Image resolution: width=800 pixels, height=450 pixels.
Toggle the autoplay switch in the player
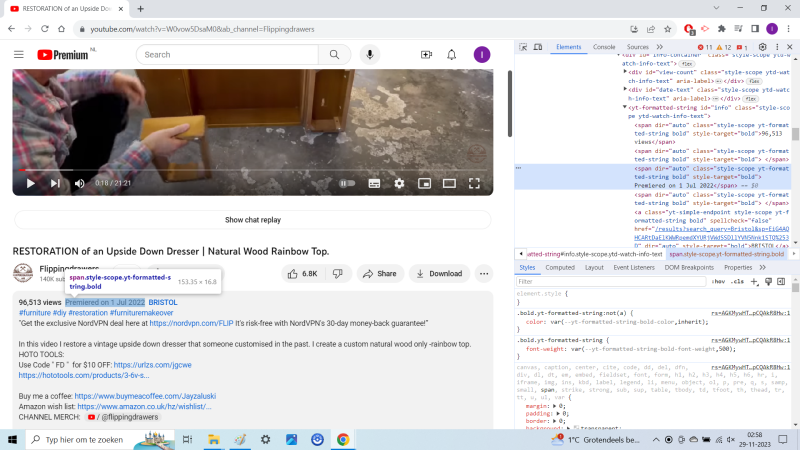(347, 183)
